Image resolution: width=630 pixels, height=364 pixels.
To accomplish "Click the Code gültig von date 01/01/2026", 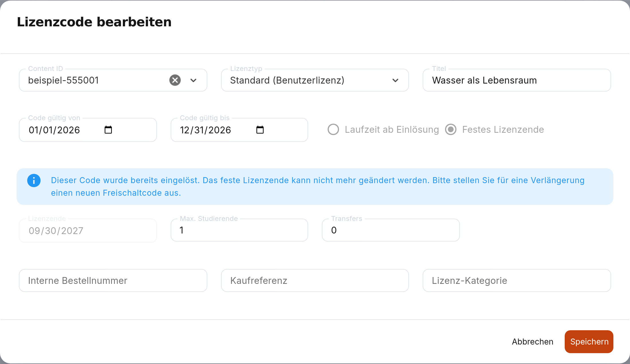I will pos(54,130).
